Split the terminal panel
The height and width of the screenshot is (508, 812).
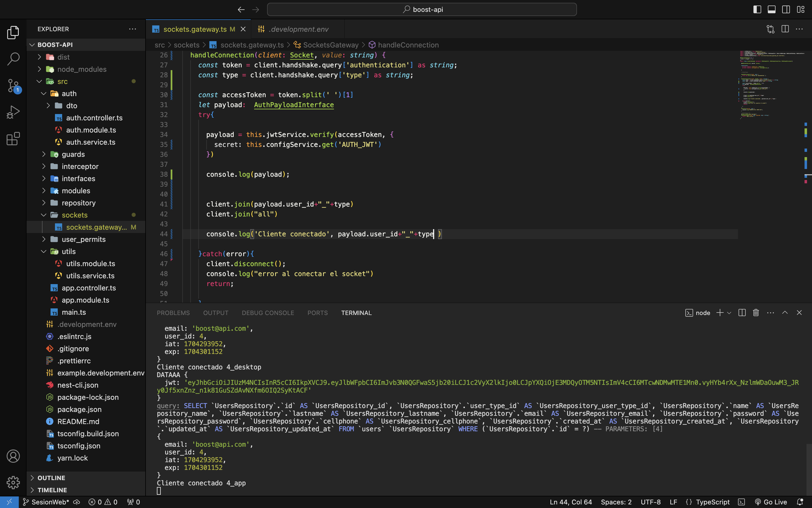[x=742, y=313]
